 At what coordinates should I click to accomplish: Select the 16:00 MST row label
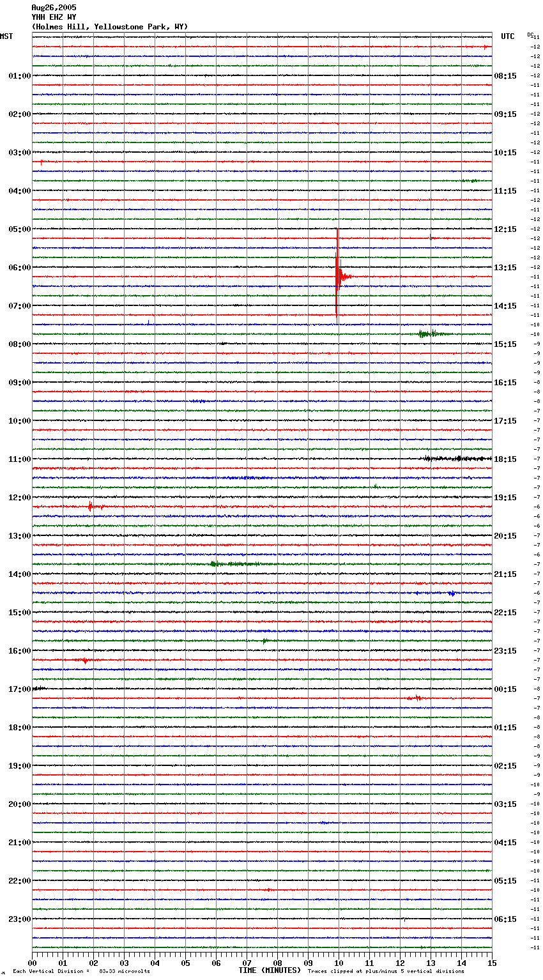[x=20, y=651]
